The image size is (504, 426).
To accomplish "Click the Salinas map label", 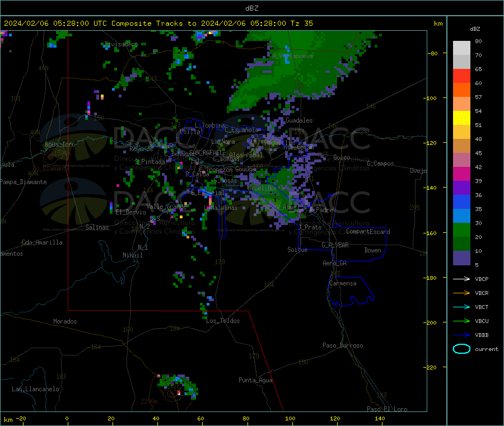I will [97, 227].
